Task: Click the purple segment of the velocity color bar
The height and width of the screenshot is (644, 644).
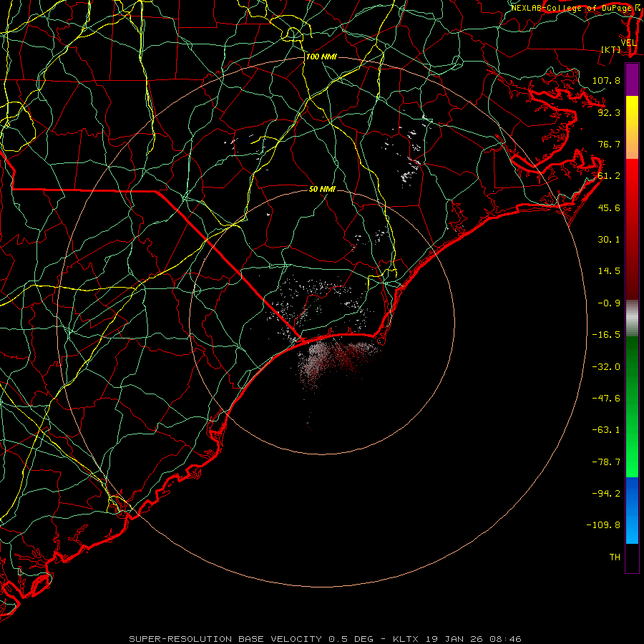Action: pyautogui.click(x=632, y=79)
